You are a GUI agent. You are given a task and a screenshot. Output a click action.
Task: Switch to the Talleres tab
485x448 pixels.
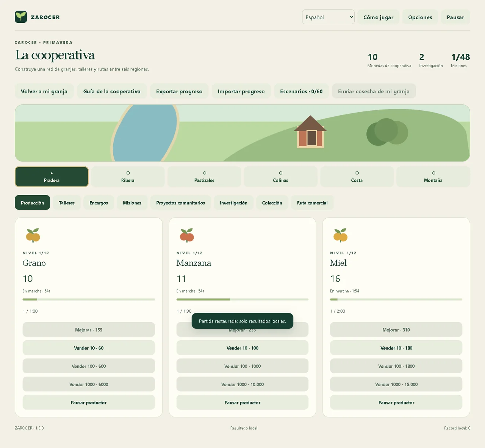[x=67, y=203]
